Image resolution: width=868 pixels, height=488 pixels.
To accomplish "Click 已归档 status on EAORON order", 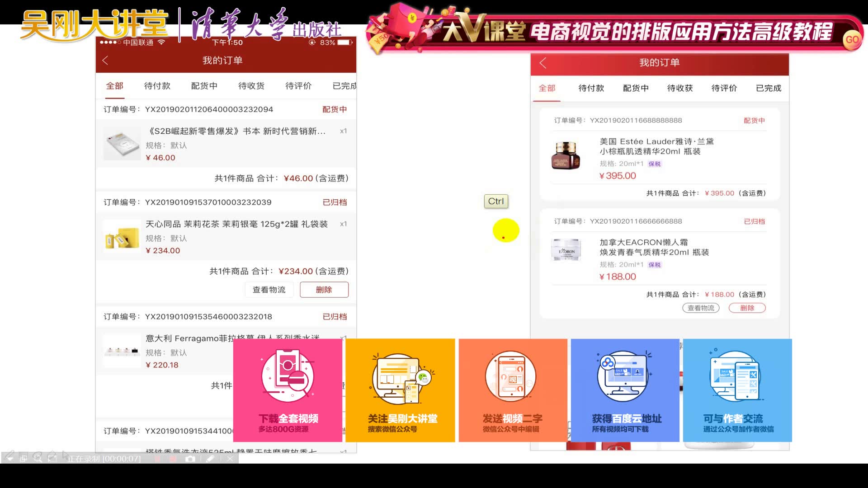I will (x=754, y=221).
